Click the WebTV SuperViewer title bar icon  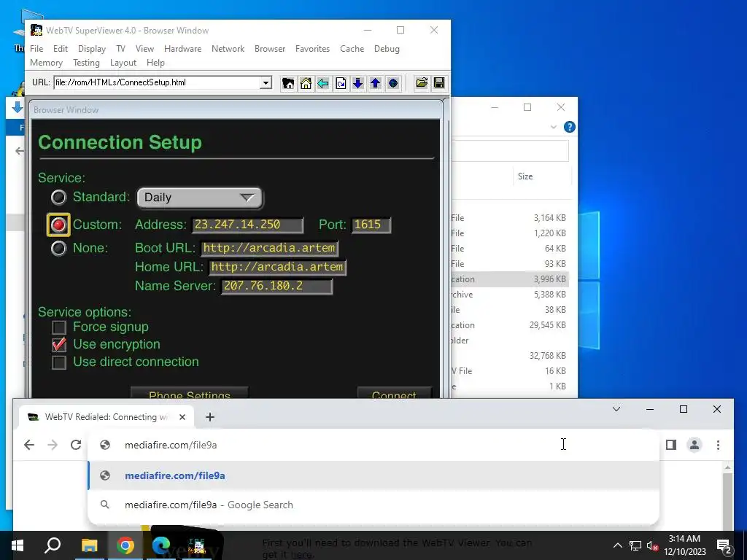coord(36,30)
